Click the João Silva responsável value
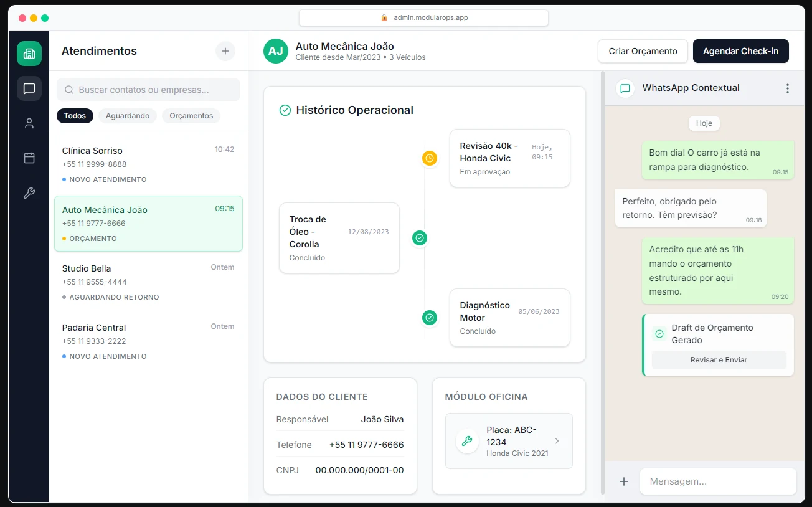Screen dimensions: 812x507 pyautogui.click(x=382, y=419)
